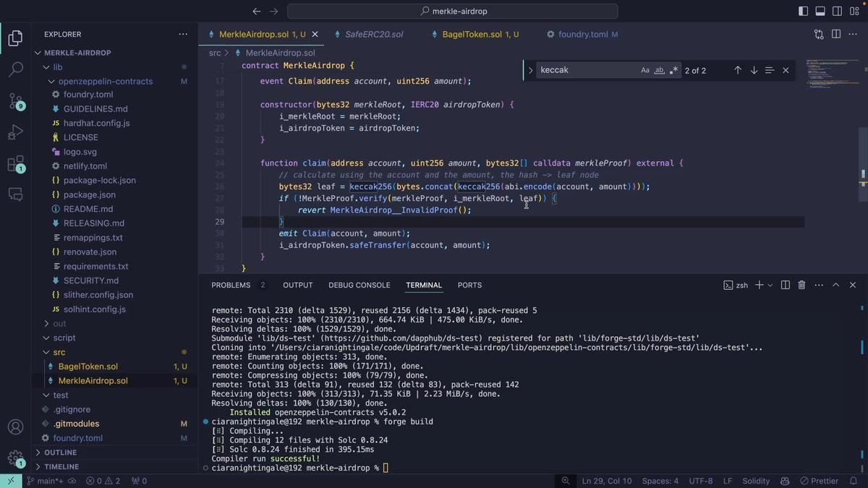Viewport: 868px width, 488px height.
Task: Open the DEBUG CONSOLE panel tab
Action: click(x=359, y=285)
